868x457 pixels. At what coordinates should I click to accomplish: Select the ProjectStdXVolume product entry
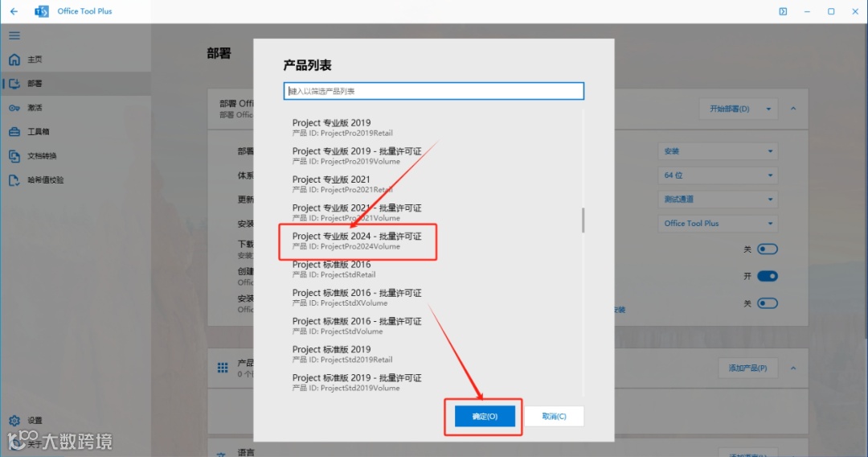(435, 298)
